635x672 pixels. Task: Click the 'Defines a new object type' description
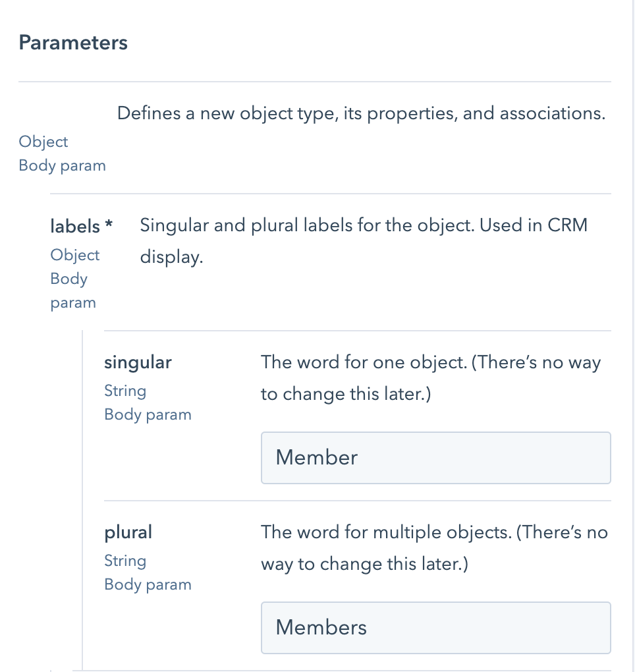pyautogui.click(x=360, y=113)
